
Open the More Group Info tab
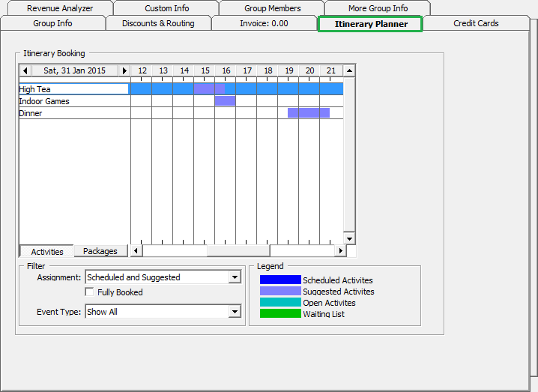pyautogui.click(x=378, y=8)
